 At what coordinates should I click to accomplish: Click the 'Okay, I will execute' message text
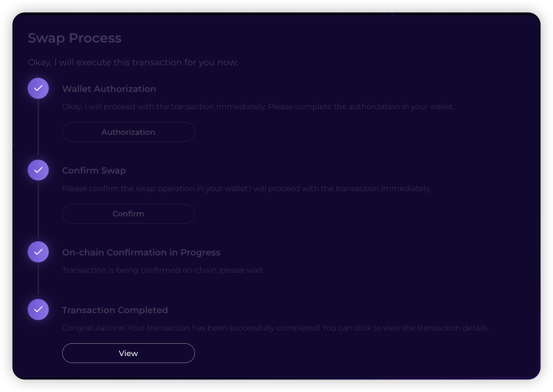tap(133, 63)
